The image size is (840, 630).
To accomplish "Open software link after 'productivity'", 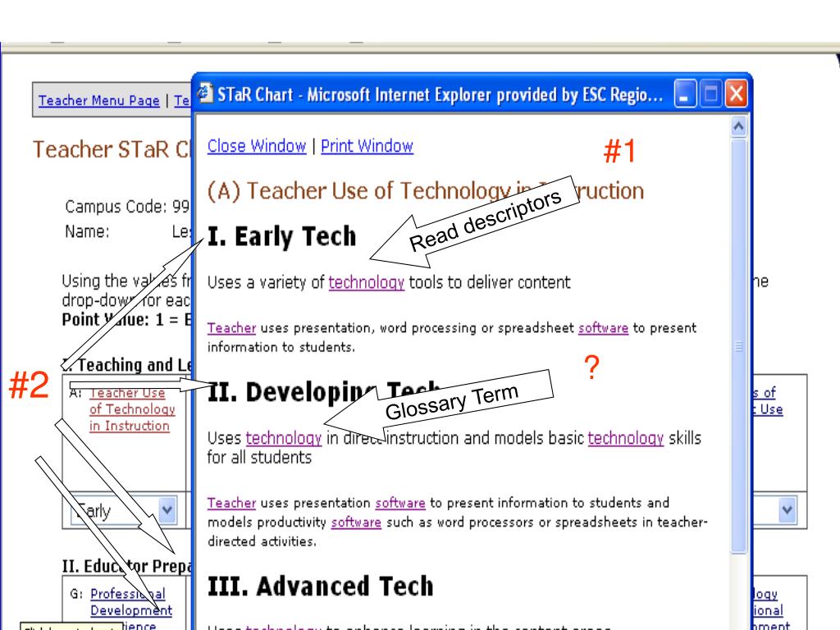I will pyautogui.click(x=356, y=523).
